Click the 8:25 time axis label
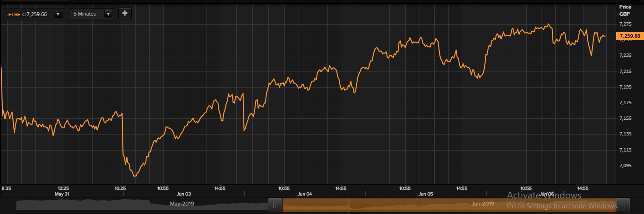The height and width of the screenshot is (214, 644). 7,188
